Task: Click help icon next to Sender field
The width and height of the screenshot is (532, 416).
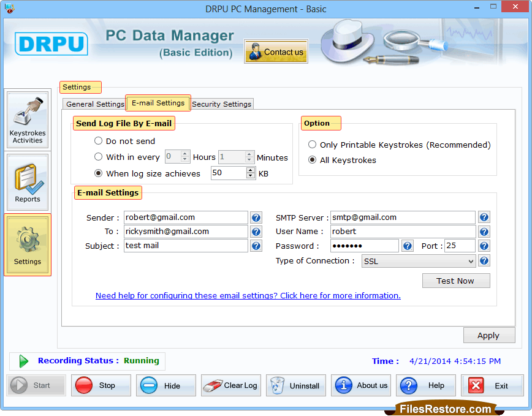Action: click(256, 217)
